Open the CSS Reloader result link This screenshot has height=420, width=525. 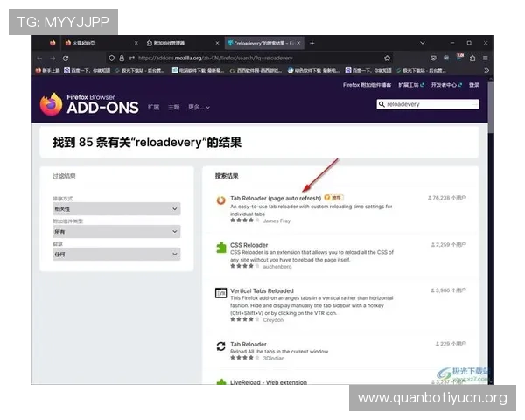(249, 245)
